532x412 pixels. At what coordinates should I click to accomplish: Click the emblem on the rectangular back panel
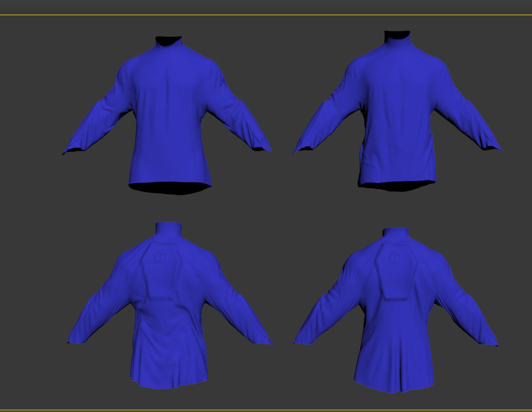[x=393, y=257]
